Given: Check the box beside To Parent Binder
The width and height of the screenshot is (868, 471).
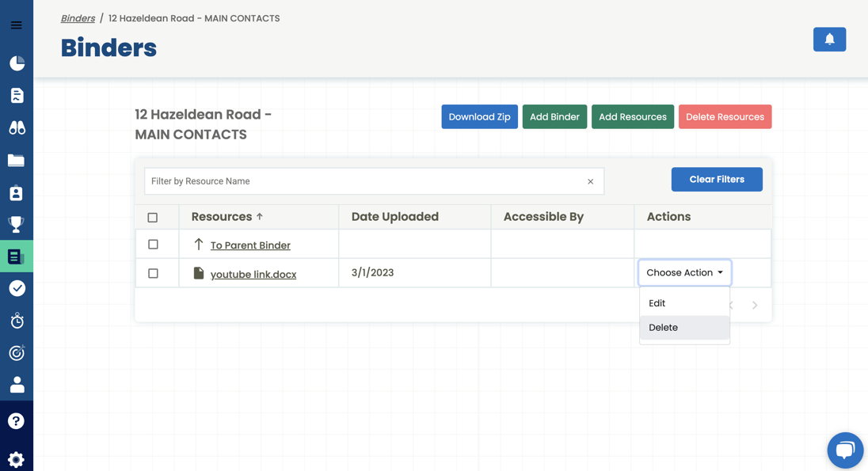Looking at the screenshot, I should click(153, 245).
